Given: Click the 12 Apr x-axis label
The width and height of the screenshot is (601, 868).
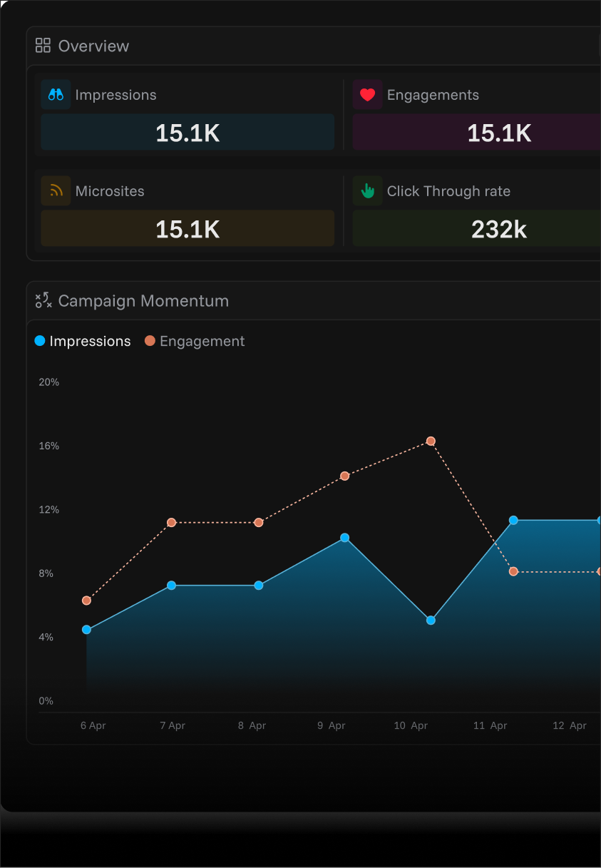Looking at the screenshot, I should [570, 725].
